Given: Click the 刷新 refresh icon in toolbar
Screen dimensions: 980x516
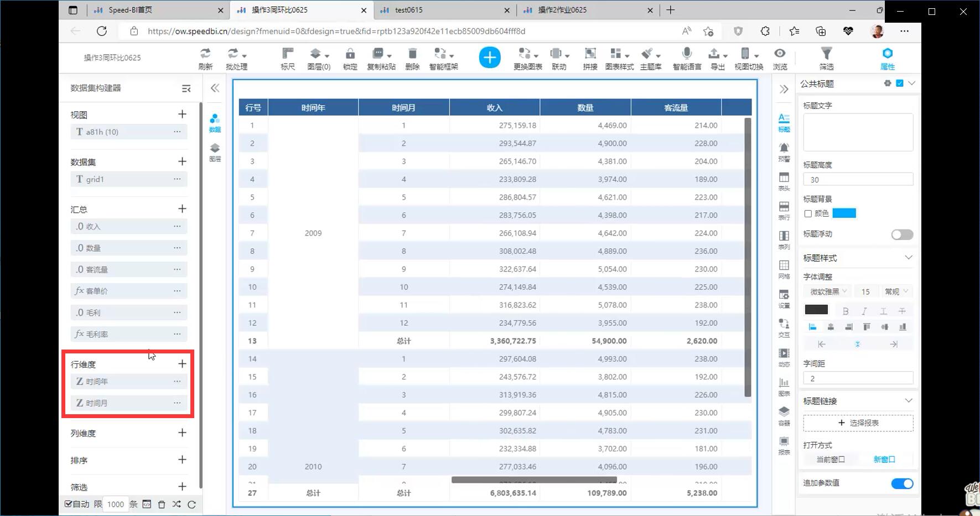Looking at the screenshot, I should pyautogui.click(x=205, y=54).
